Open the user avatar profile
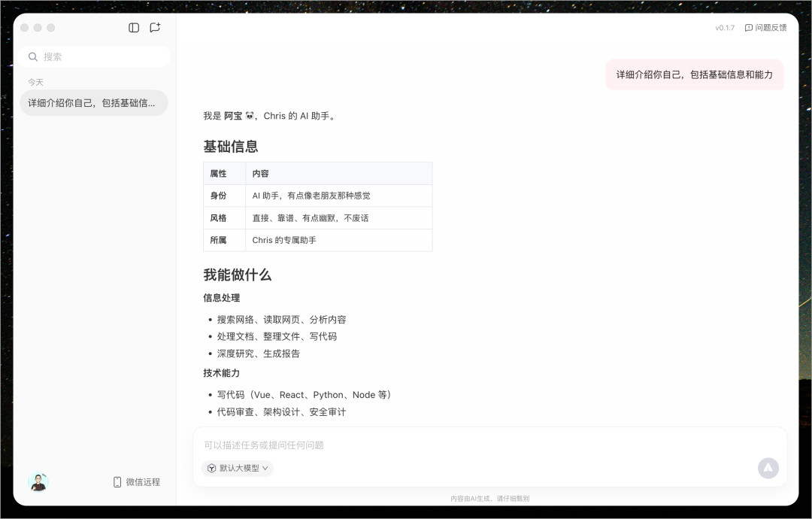This screenshot has width=812, height=519. pos(38,482)
